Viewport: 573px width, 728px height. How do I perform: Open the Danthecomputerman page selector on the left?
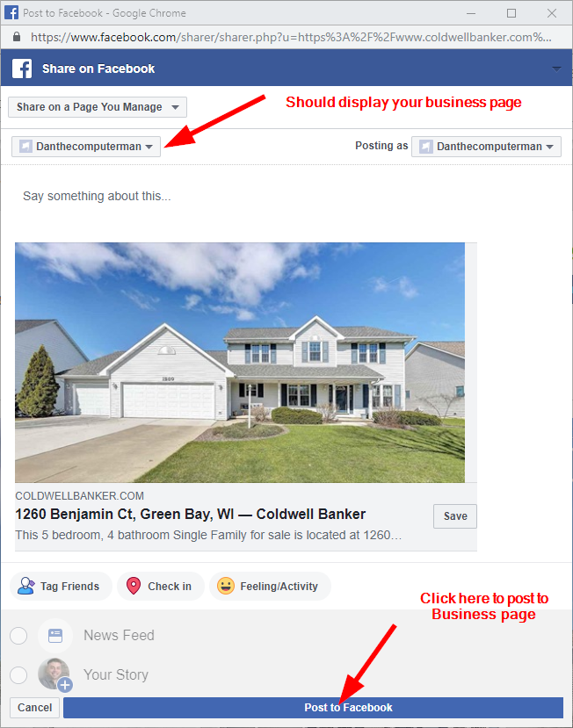tap(86, 147)
